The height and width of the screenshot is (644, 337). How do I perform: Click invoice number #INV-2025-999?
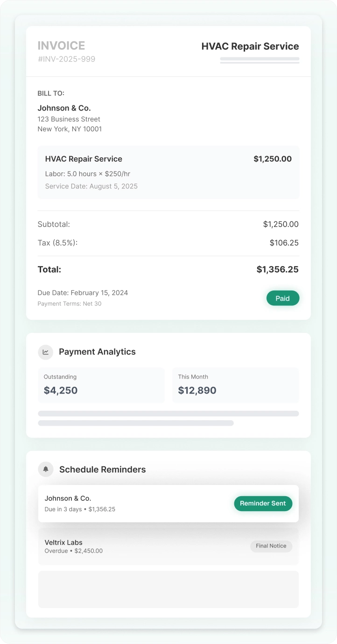point(66,59)
